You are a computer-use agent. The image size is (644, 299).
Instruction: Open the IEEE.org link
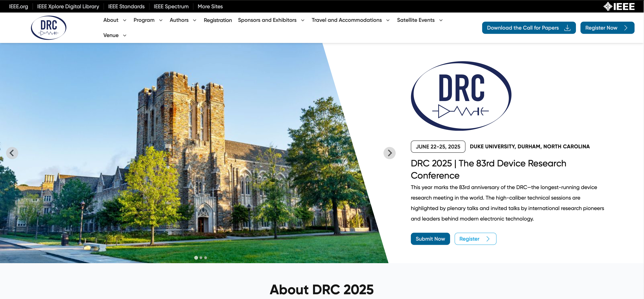coord(19,6)
